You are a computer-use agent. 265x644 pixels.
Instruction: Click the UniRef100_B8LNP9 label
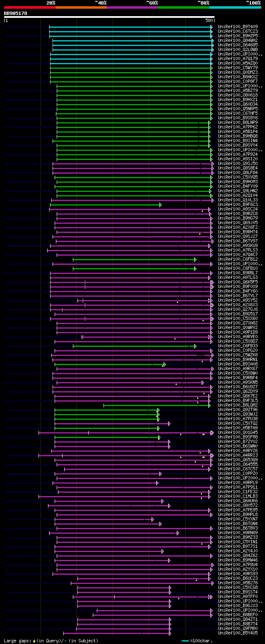point(238,122)
